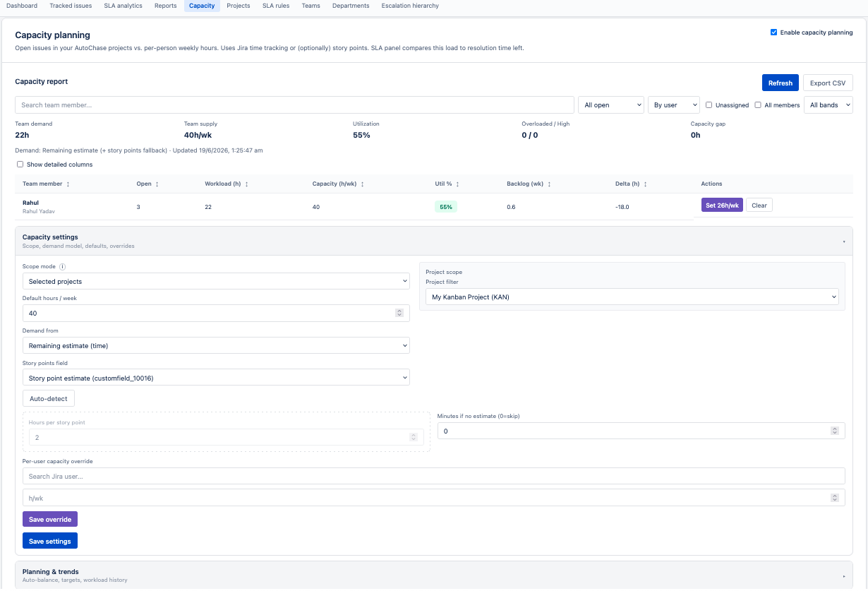Click Set 26h/wk for Rahul
Image resolution: width=868 pixels, height=591 pixels.
(x=722, y=205)
